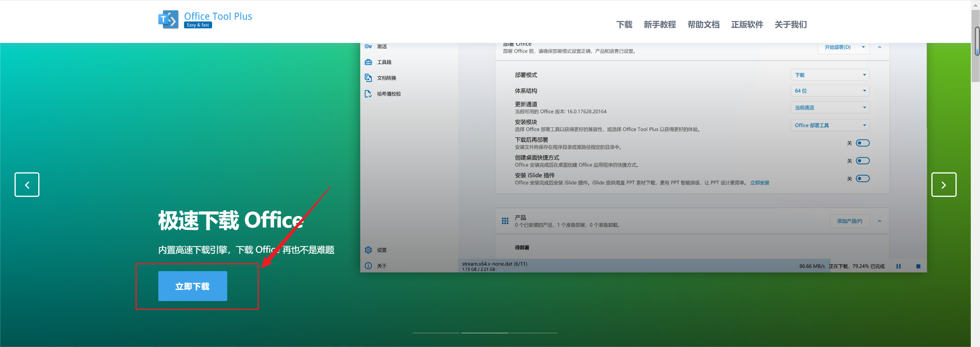
Task: Open the 正版软件 navigation menu
Action: (747, 25)
